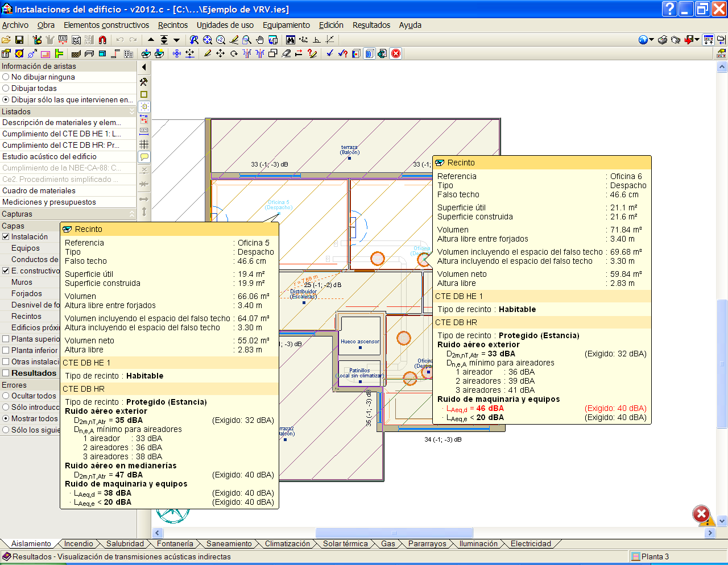This screenshot has width=728, height=565.
Task: Click the hammer and wrench settings icon
Action: (x=144, y=82)
